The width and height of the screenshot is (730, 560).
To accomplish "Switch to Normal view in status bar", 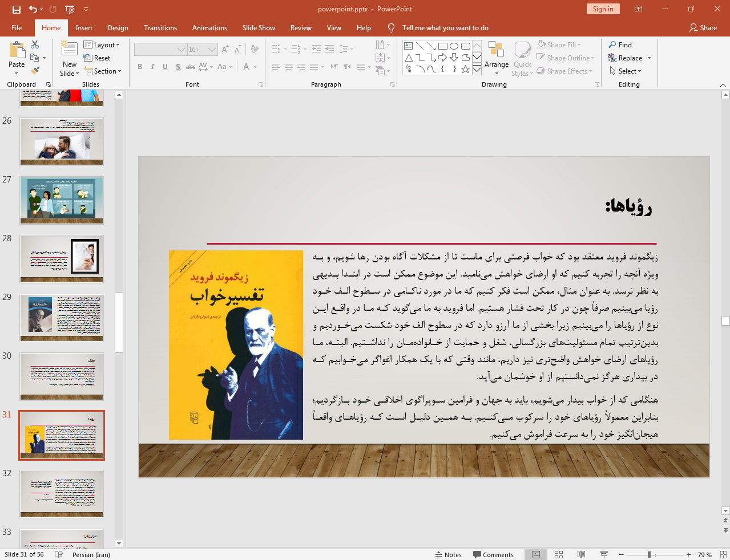I will (x=536, y=554).
